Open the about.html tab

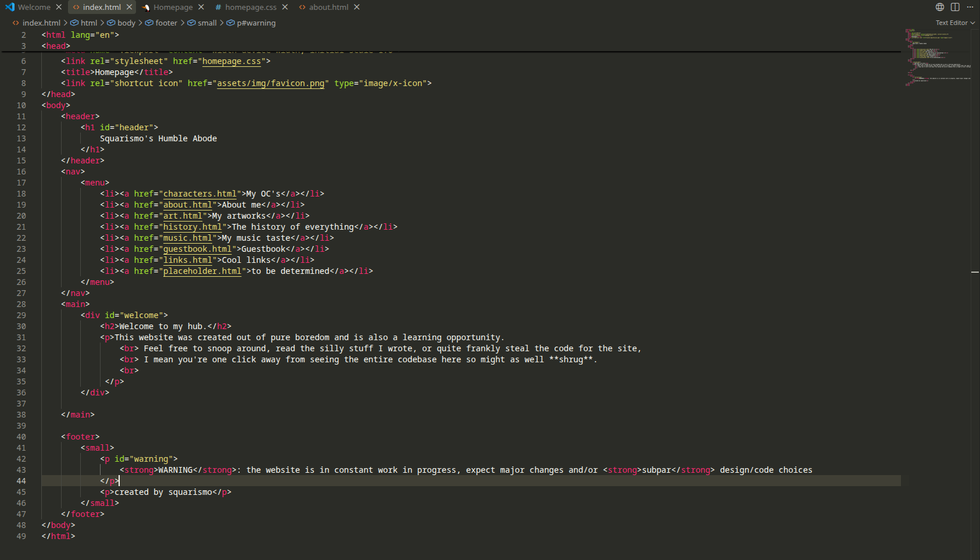[328, 7]
